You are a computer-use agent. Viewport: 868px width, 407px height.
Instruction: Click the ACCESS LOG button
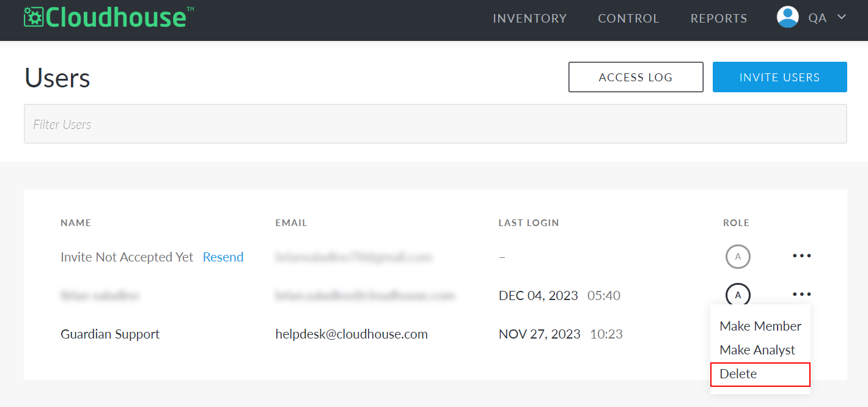636,77
